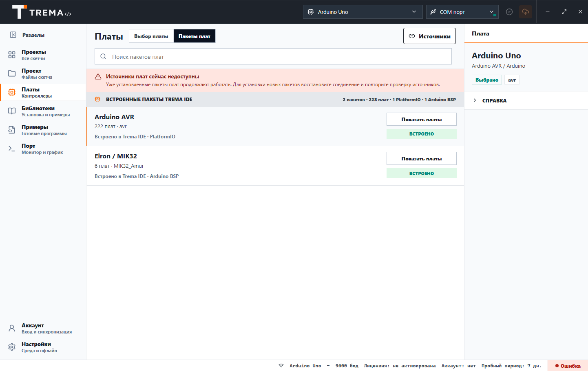This screenshot has width=588, height=371.
Task: Collapse sidebar with Разделы panel icon
Action: pyautogui.click(x=13, y=35)
